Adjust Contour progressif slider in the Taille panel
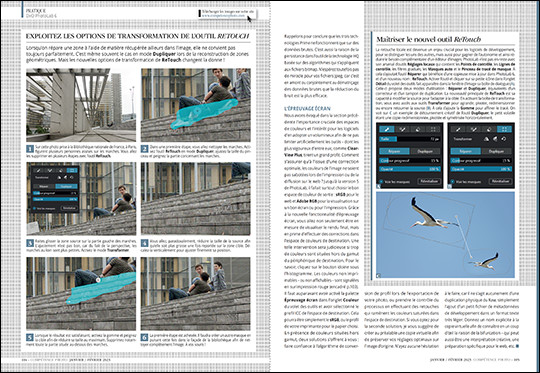The height and width of the screenshot is (373, 540). click(x=410, y=160)
